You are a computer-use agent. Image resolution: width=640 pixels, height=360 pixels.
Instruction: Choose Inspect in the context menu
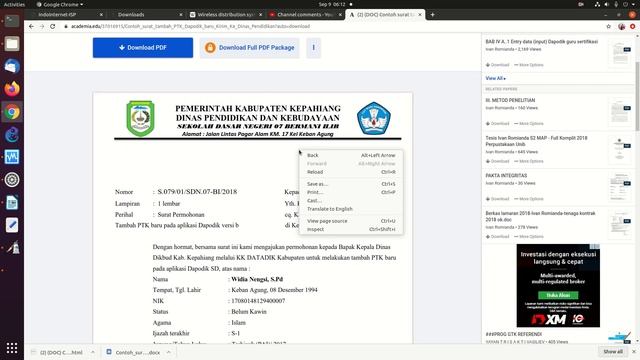click(351, 229)
